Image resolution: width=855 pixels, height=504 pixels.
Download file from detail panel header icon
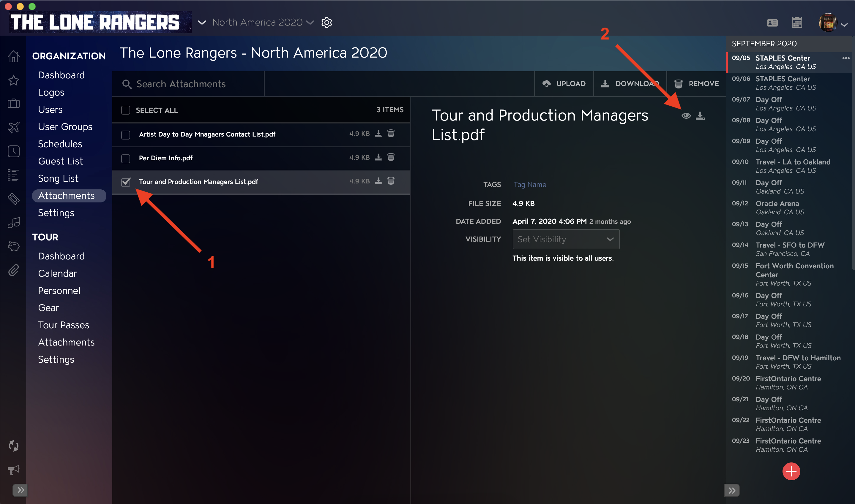700,116
